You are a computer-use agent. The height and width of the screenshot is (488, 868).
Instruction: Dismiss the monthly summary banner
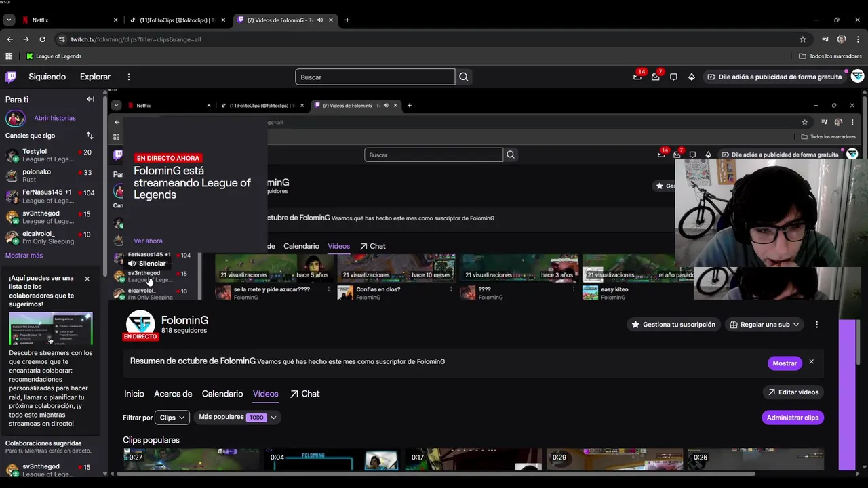pyautogui.click(x=811, y=362)
